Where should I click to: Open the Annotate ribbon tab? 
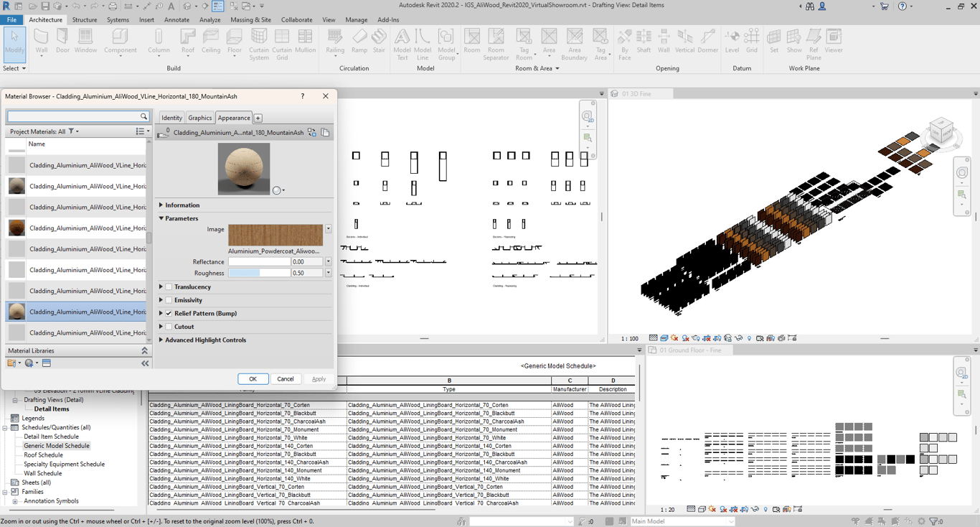176,20
